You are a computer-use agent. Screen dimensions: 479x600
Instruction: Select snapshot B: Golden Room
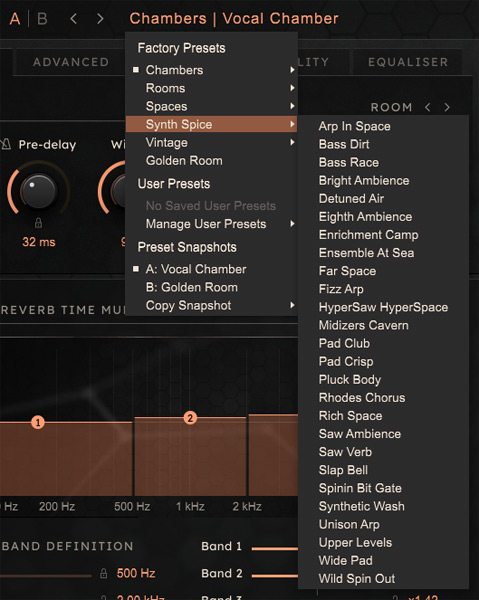click(x=212, y=287)
